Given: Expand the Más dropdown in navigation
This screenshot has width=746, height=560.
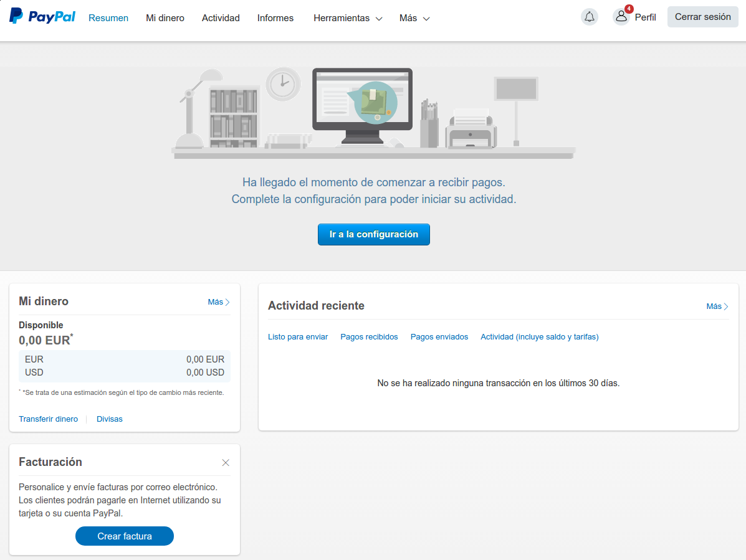Looking at the screenshot, I should click(414, 18).
